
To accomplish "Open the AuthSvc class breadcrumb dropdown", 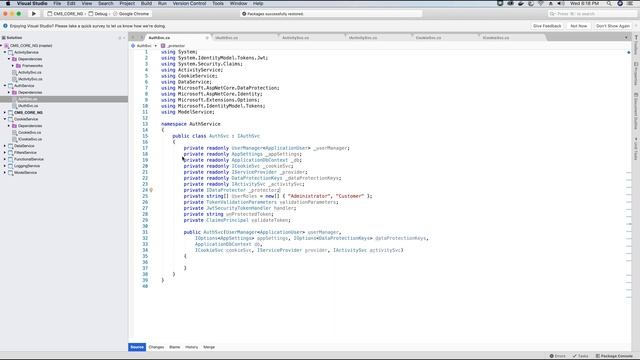I will (x=144, y=46).
